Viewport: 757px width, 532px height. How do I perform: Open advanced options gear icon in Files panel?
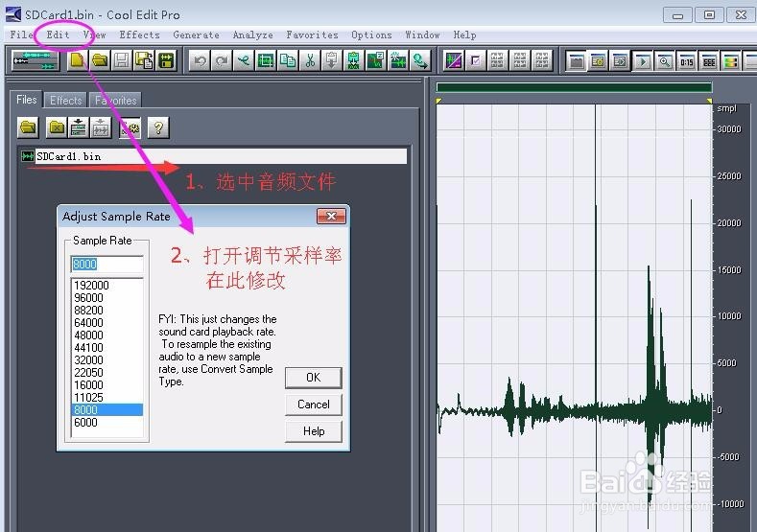click(130, 127)
